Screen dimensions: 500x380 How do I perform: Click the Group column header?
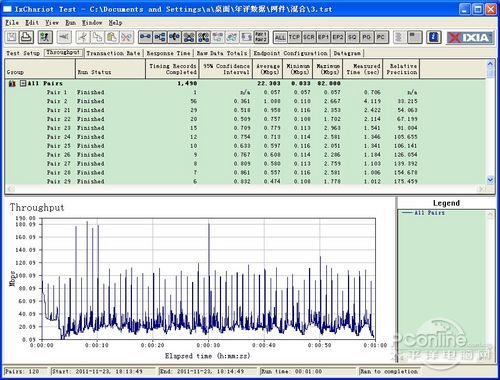[40, 69]
